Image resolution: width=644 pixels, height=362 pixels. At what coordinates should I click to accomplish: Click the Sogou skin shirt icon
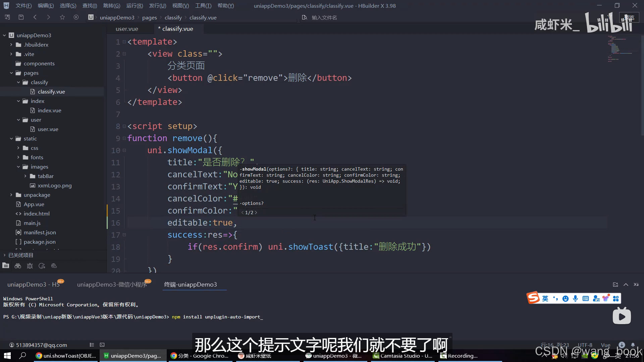pos(606,298)
